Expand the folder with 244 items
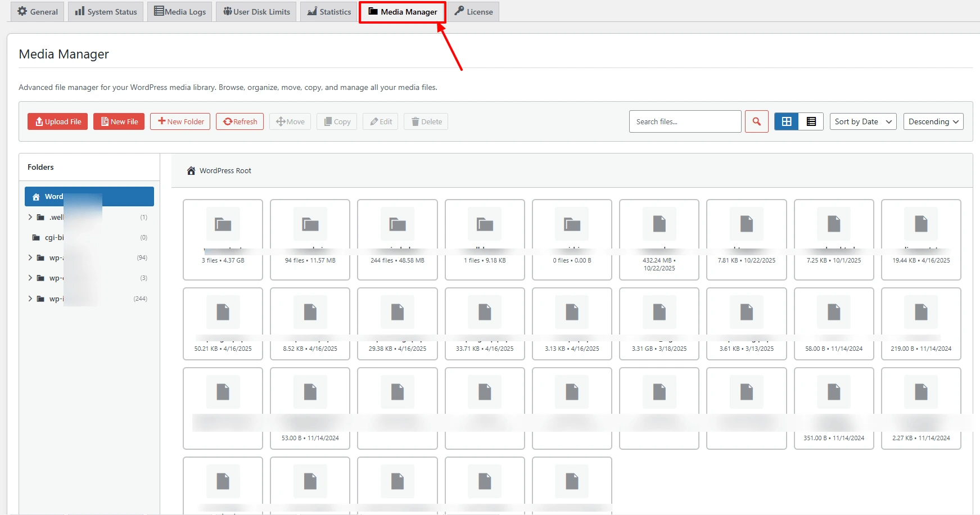Viewport: 980px width, 515px height. [x=30, y=299]
